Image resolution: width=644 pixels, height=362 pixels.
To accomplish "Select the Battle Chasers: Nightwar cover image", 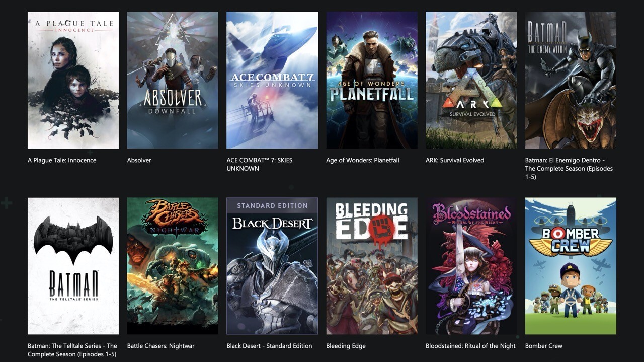I will [173, 266].
